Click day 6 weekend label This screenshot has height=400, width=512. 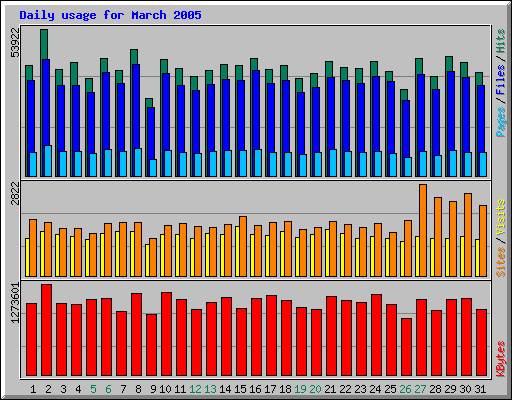108,389
